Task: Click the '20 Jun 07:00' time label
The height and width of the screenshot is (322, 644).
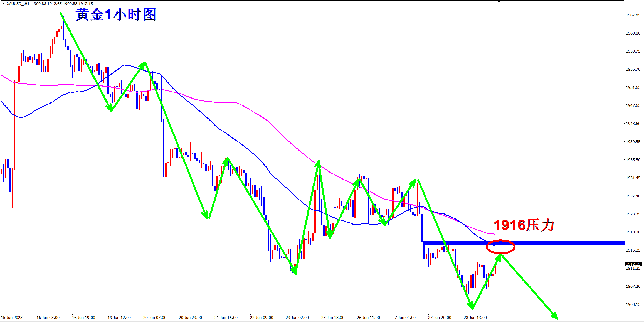Action: coord(155,318)
